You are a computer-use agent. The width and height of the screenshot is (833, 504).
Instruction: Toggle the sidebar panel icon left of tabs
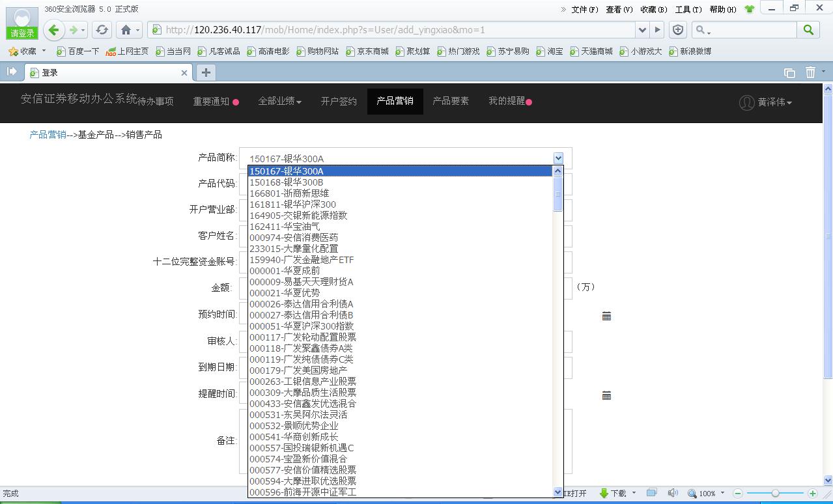[x=11, y=72]
